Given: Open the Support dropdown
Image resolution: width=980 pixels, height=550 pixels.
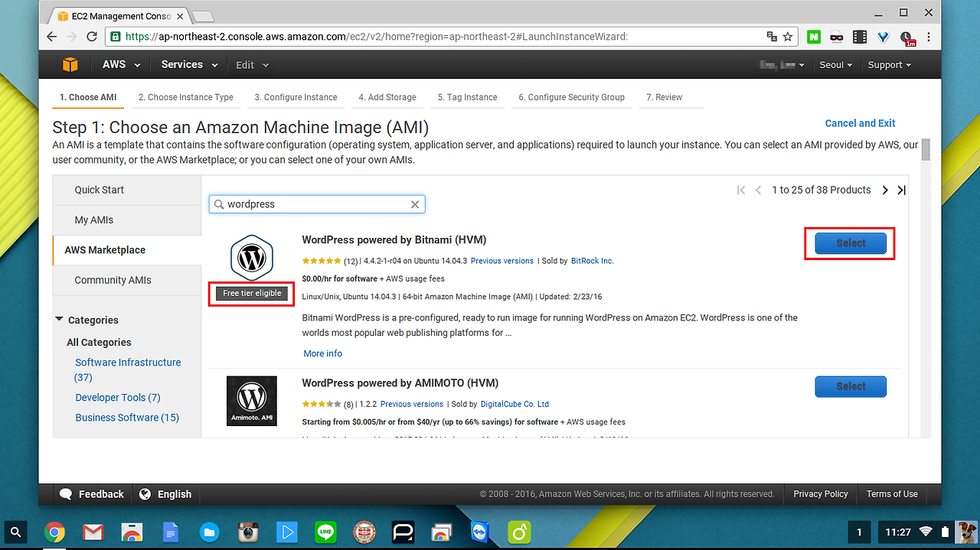Looking at the screenshot, I should pos(890,65).
